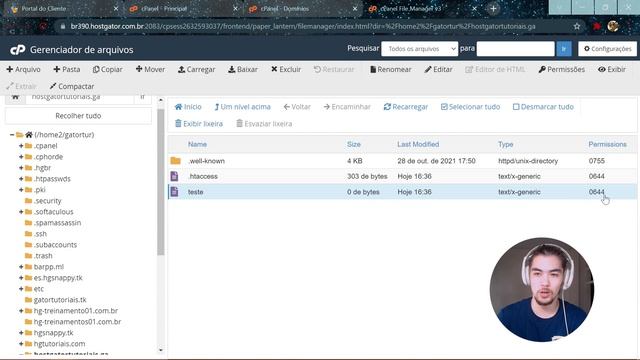Click the Excluir delete button

[286, 69]
